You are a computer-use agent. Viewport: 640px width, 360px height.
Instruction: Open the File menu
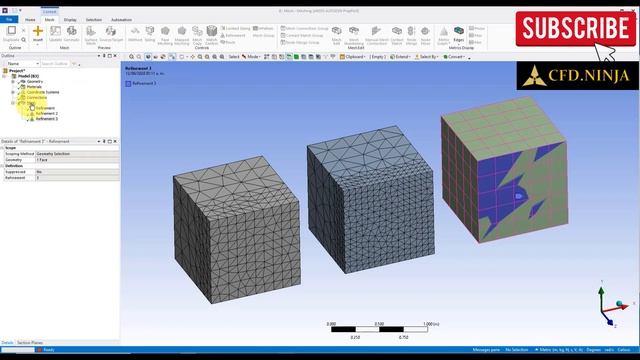pos(9,20)
